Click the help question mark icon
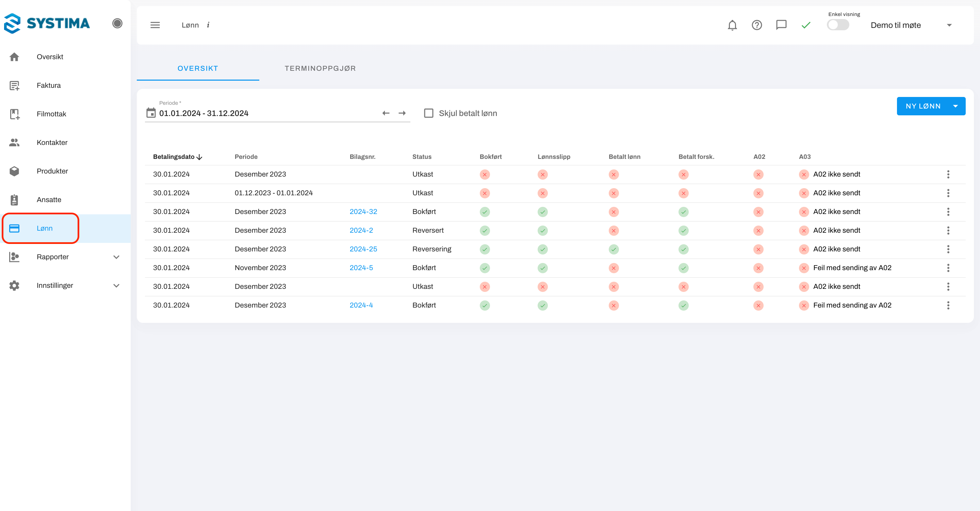 tap(756, 25)
